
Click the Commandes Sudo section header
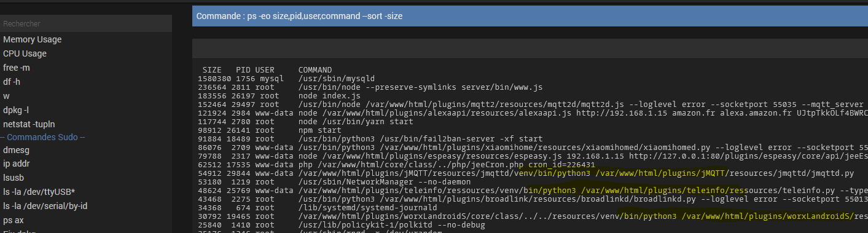[x=42, y=137]
